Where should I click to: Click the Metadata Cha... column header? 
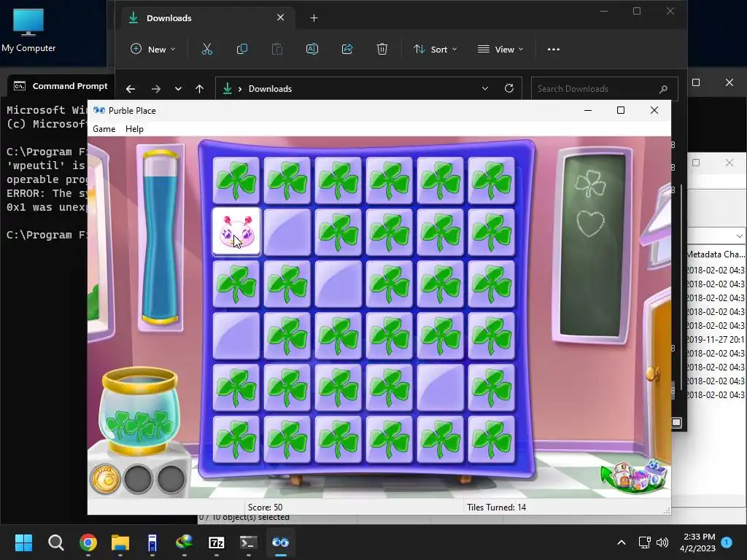pyautogui.click(x=716, y=254)
